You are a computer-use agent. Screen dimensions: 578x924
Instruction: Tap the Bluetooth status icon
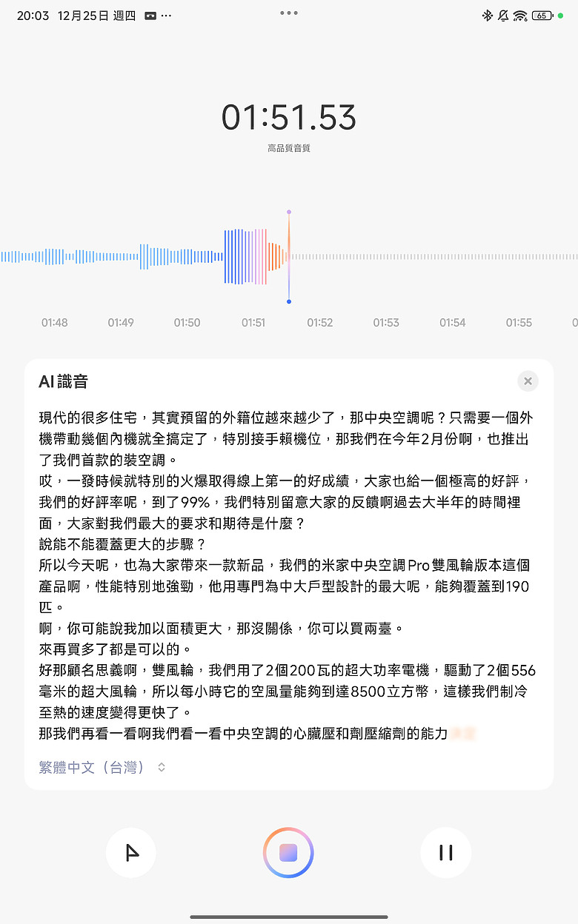point(487,16)
